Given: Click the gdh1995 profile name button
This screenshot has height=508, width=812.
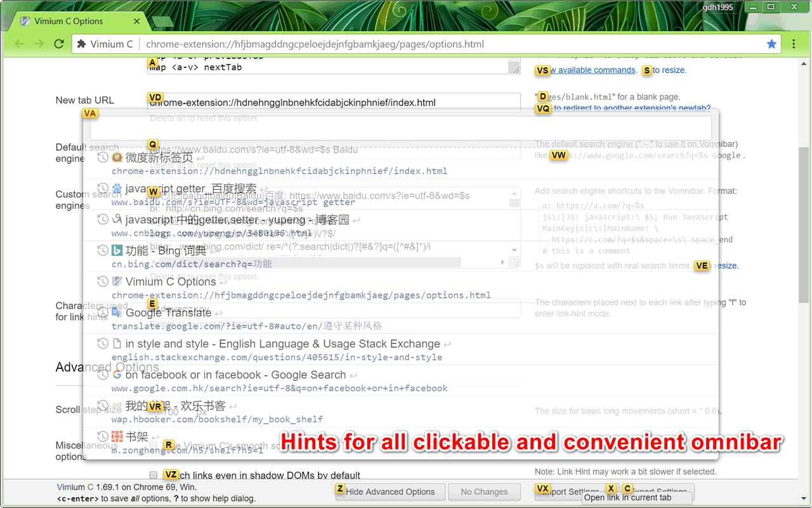Looking at the screenshot, I should coord(717,7).
